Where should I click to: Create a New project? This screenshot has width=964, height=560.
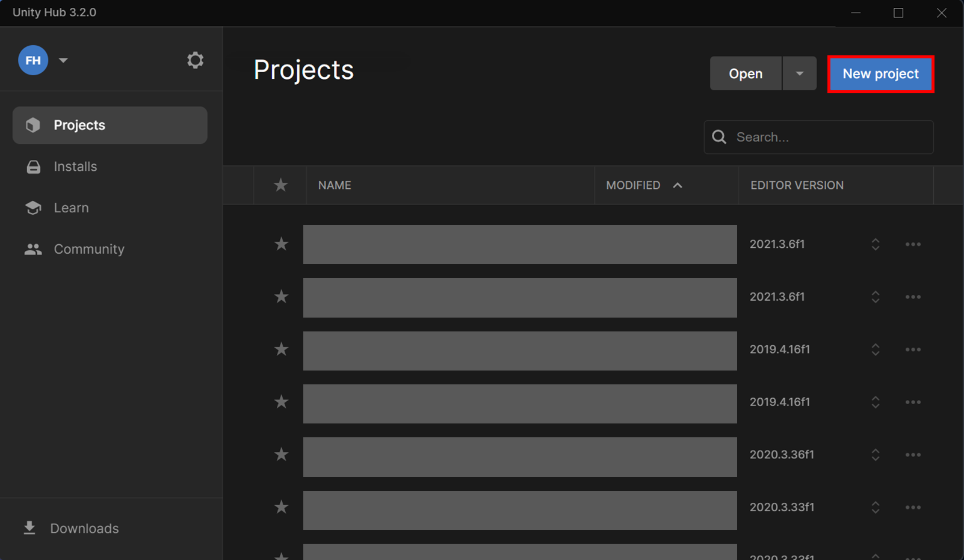880,74
